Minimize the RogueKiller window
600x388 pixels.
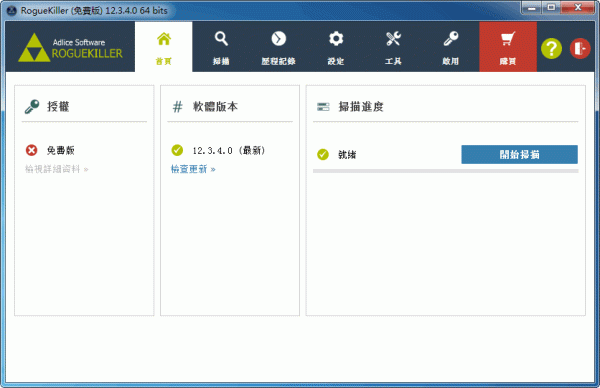[x=532, y=7]
